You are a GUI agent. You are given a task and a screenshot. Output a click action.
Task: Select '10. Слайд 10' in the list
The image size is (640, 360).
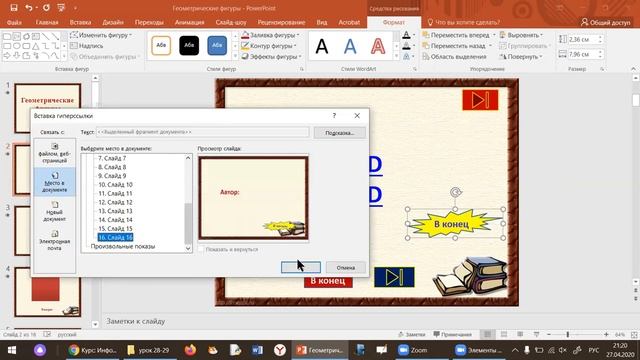click(115, 184)
